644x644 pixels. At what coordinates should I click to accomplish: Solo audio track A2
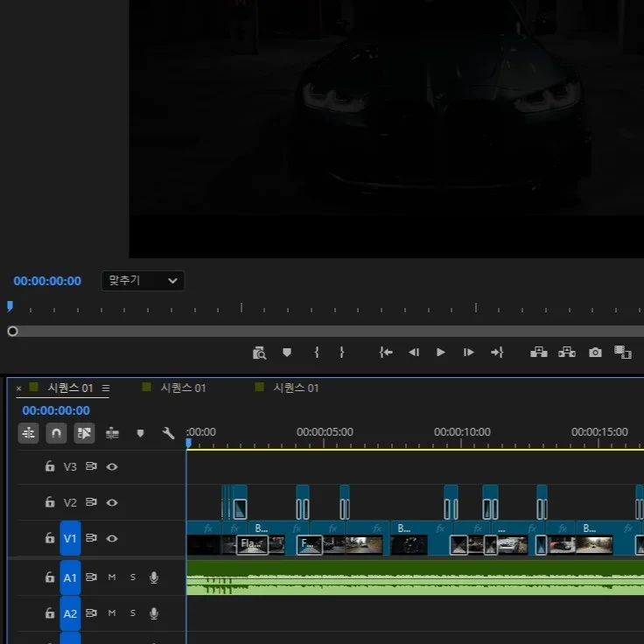[x=133, y=612]
